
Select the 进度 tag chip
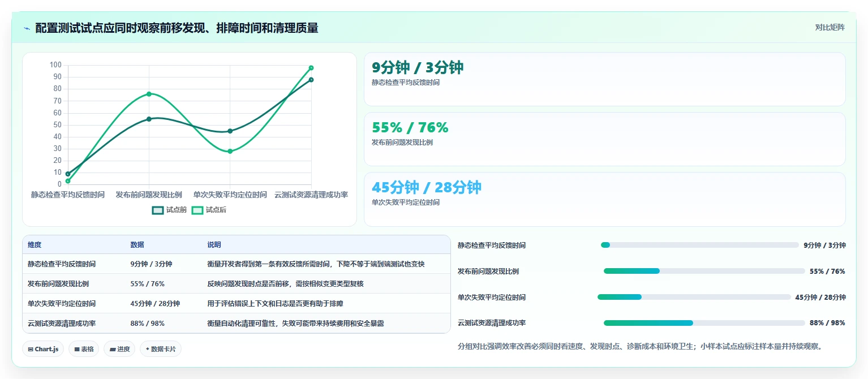tap(119, 349)
